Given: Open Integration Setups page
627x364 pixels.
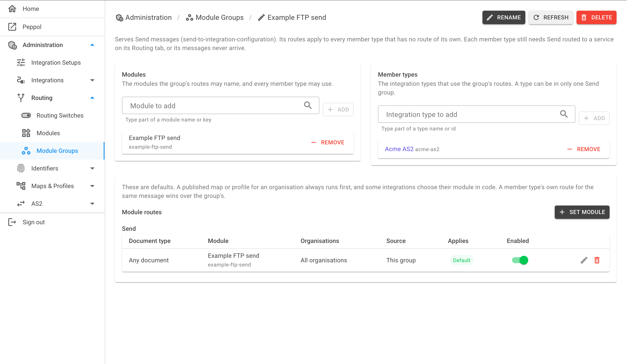Looking at the screenshot, I should [52, 62].
